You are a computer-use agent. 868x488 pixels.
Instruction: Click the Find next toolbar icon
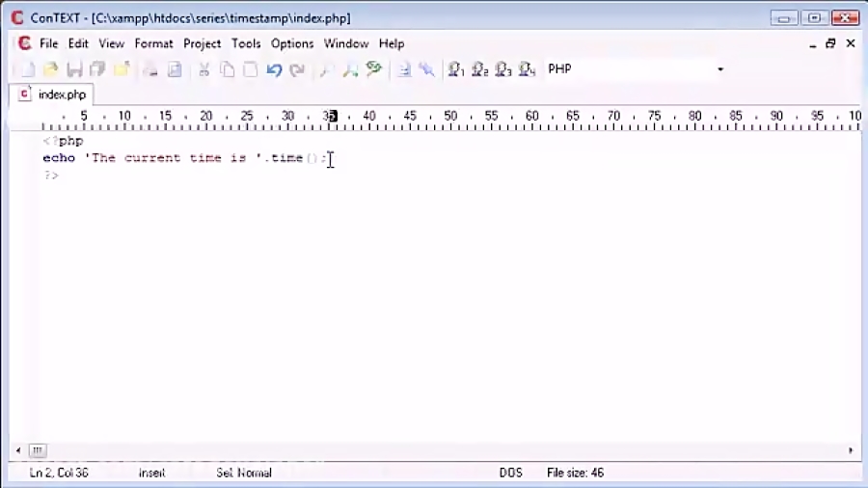tap(350, 69)
